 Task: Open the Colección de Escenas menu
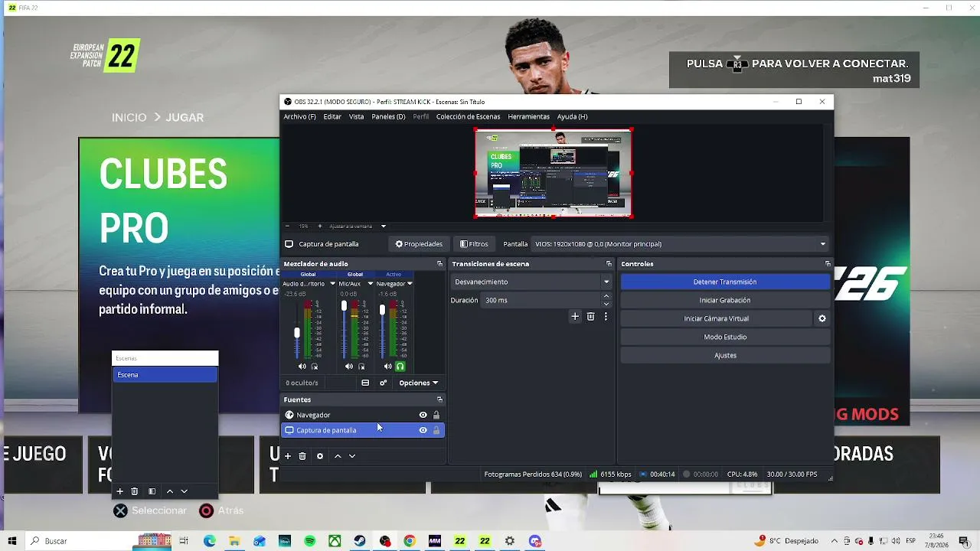[468, 116]
